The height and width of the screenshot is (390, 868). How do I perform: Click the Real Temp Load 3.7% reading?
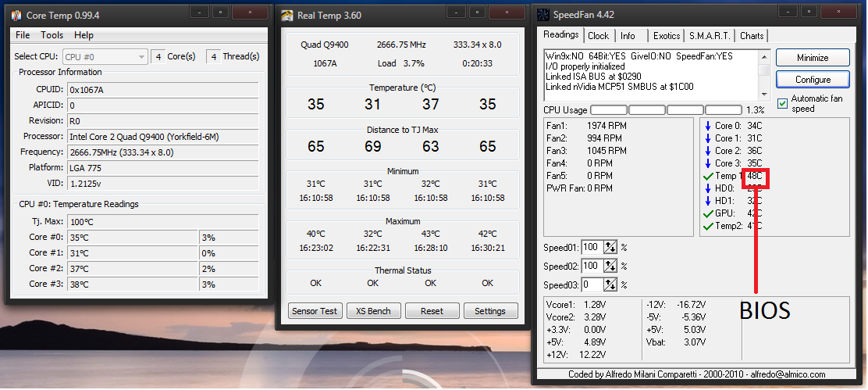point(400,63)
